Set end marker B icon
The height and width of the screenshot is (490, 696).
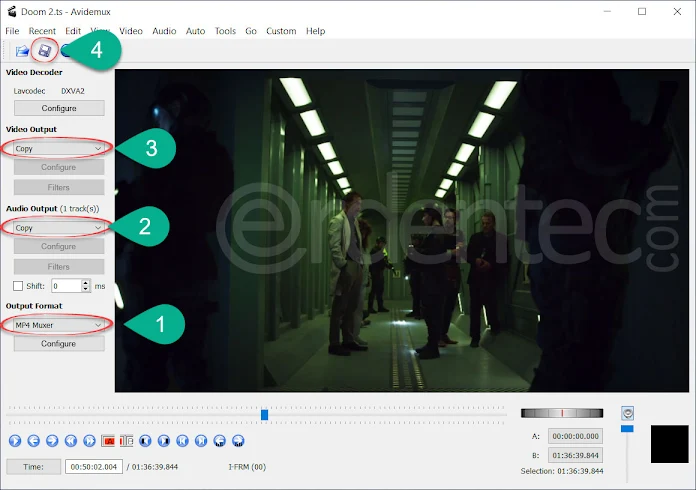click(x=127, y=441)
